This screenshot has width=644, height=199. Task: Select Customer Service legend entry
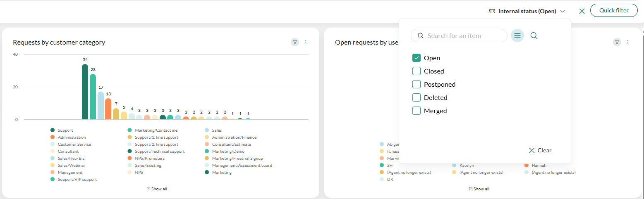click(71, 145)
